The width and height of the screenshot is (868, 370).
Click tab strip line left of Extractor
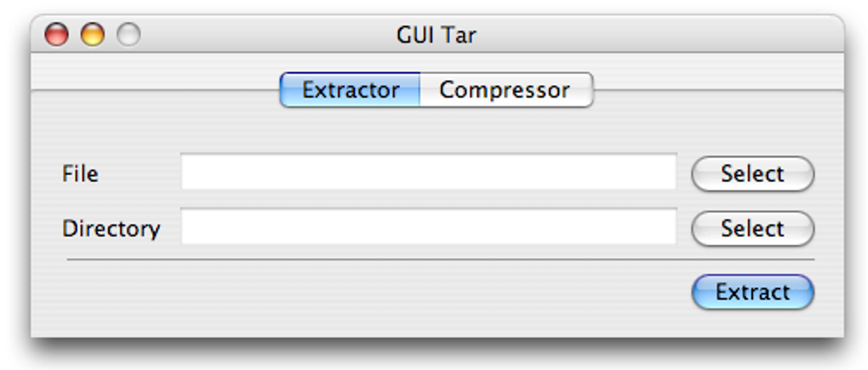pos(153,90)
